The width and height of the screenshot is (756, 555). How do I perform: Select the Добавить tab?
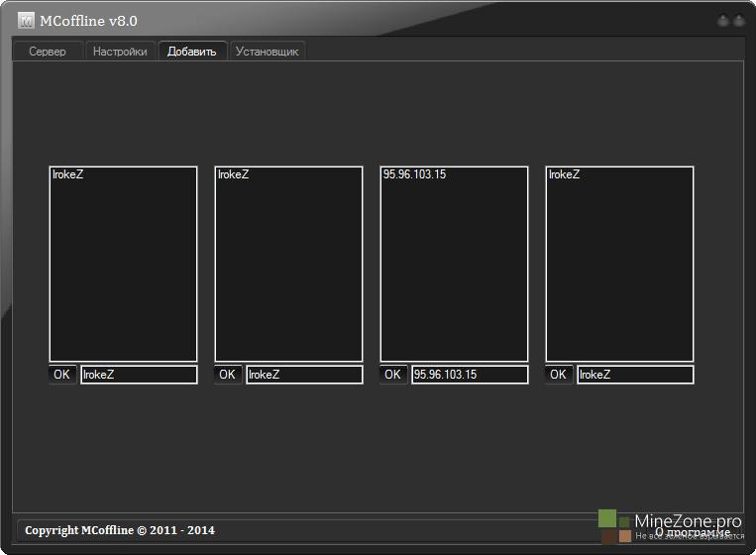pos(191,52)
